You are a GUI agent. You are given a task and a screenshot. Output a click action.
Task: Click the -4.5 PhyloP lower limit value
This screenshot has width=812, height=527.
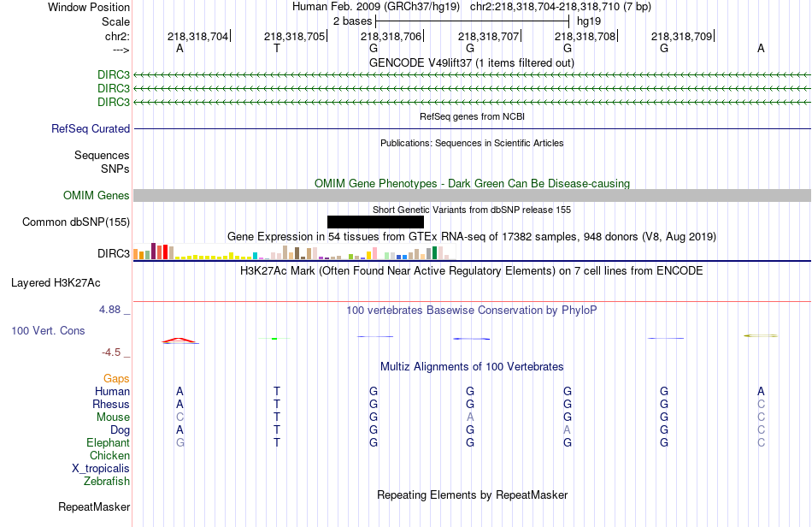coord(111,352)
